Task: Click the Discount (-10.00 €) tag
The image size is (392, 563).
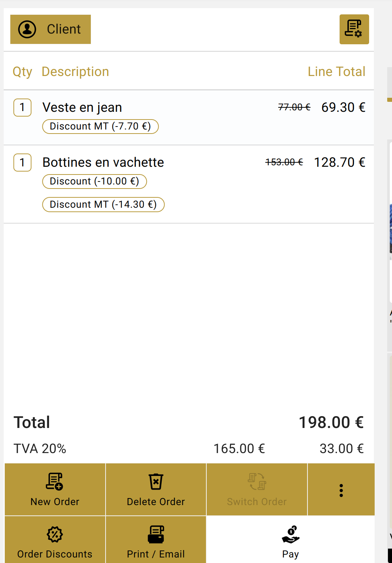Action: [x=94, y=182]
